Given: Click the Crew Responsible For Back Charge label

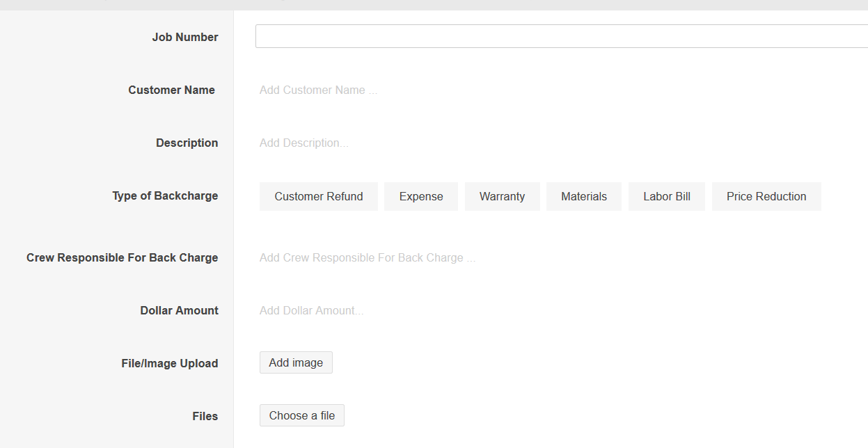Looking at the screenshot, I should coord(122,258).
